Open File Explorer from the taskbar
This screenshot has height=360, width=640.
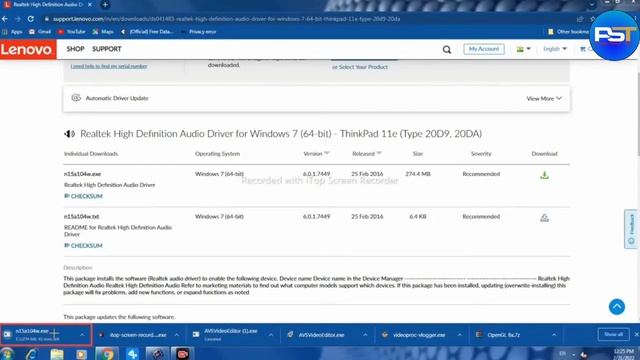[57, 354]
